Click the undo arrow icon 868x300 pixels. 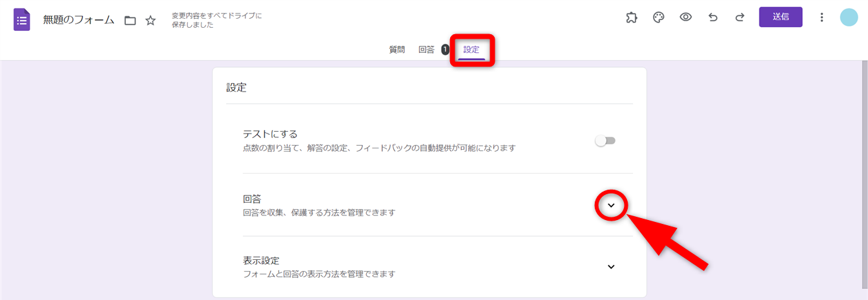[x=713, y=17]
